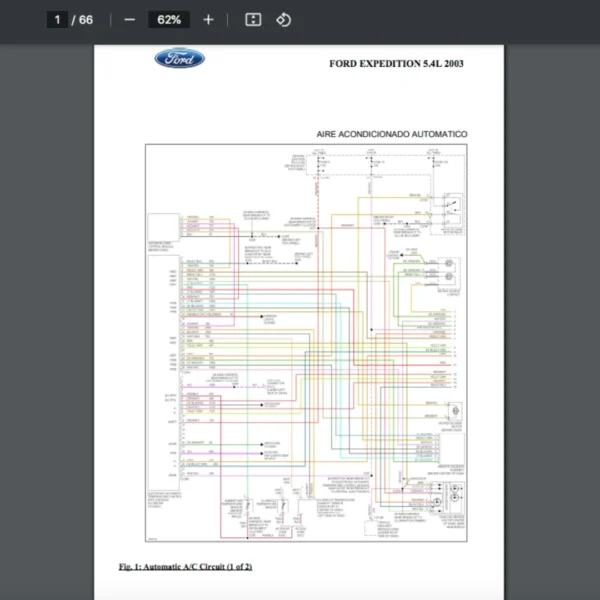Click the zoom in plus button
Viewport: 600px width, 600px height.
(x=208, y=20)
